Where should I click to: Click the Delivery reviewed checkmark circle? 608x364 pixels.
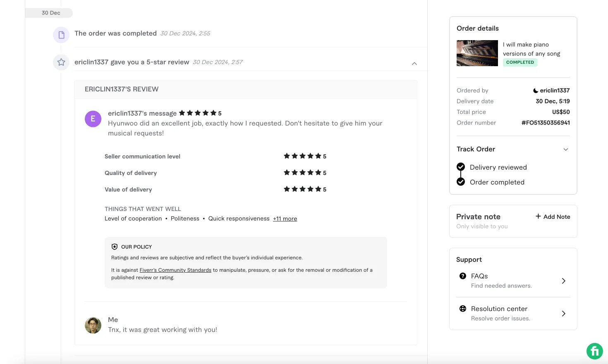point(461,167)
